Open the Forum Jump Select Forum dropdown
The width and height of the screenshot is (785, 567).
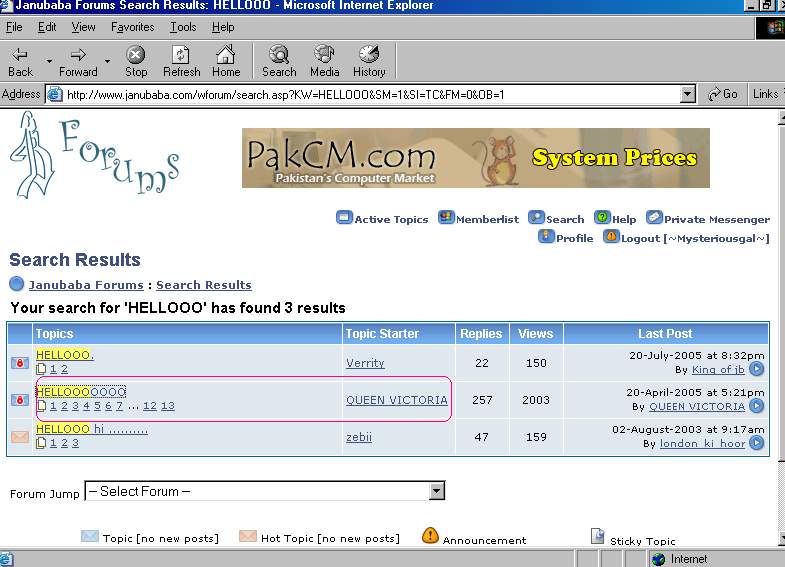click(265, 491)
